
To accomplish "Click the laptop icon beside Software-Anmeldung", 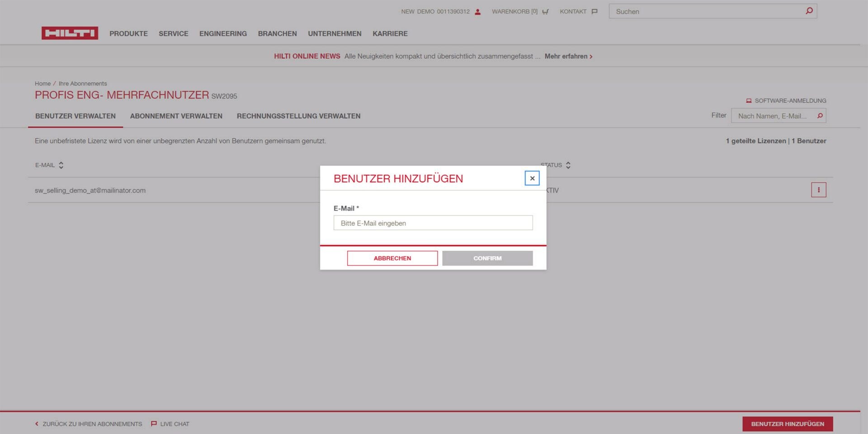I will (x=749, y=101).
